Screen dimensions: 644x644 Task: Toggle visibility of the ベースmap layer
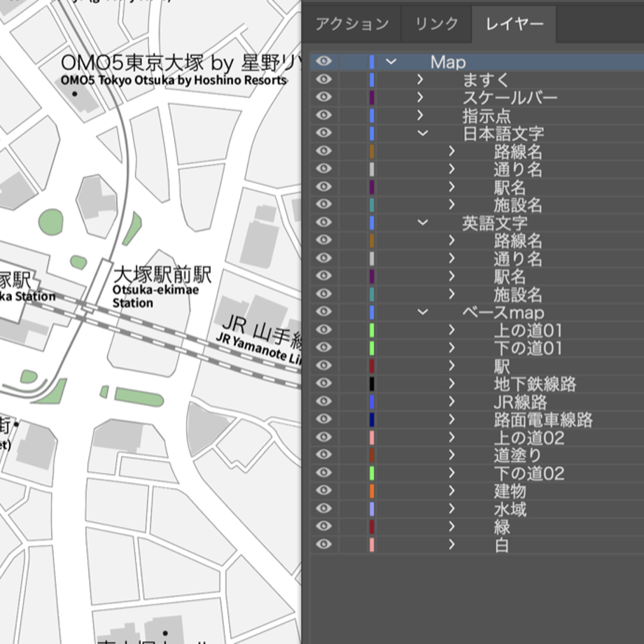(x=323, y=311)
